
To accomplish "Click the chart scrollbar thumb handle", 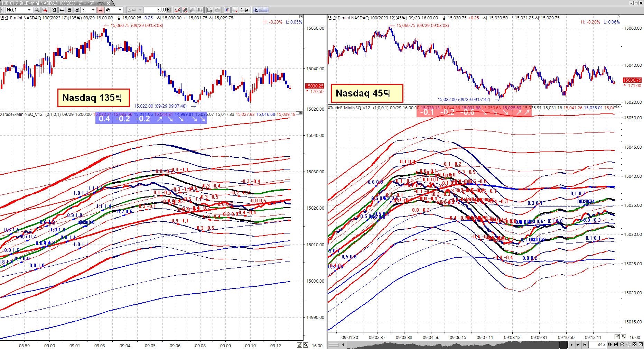I will [x=563, y=345].
